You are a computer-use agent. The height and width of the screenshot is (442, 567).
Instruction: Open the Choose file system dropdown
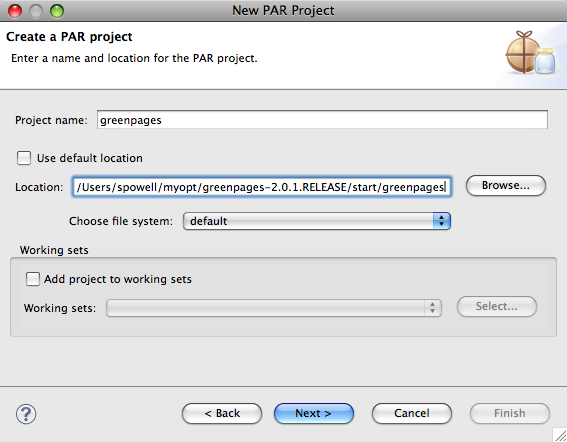click(x=317, y=221)
